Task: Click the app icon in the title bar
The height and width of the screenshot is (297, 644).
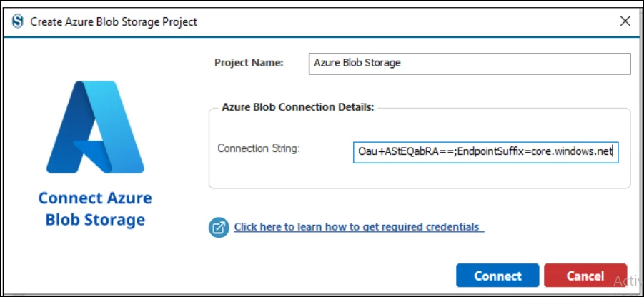Action: coord(18,21)
